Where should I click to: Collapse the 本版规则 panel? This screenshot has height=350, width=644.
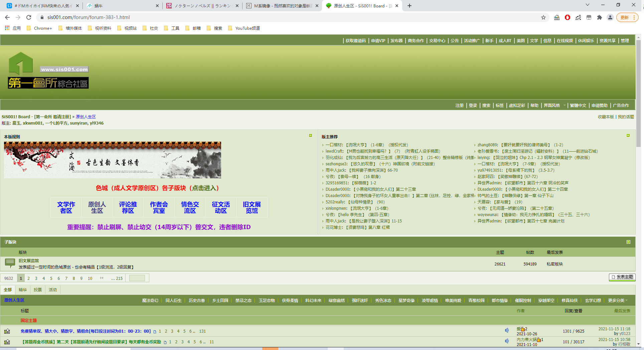click(310, 136)
